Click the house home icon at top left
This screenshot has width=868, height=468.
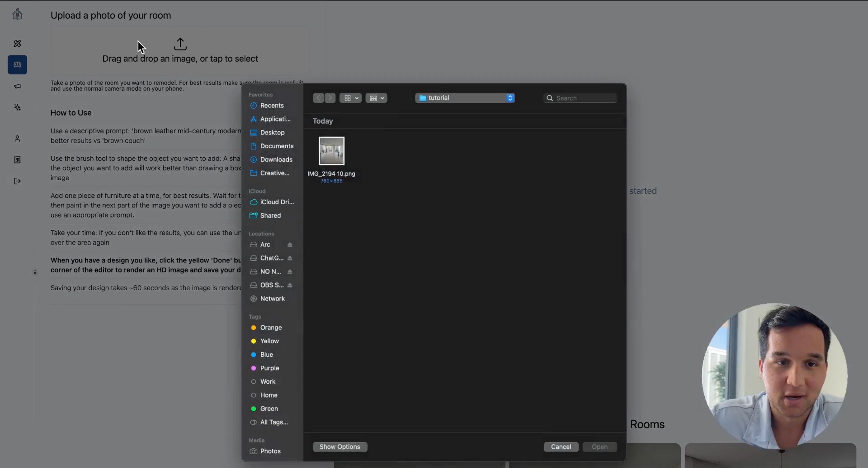(17, 14)
